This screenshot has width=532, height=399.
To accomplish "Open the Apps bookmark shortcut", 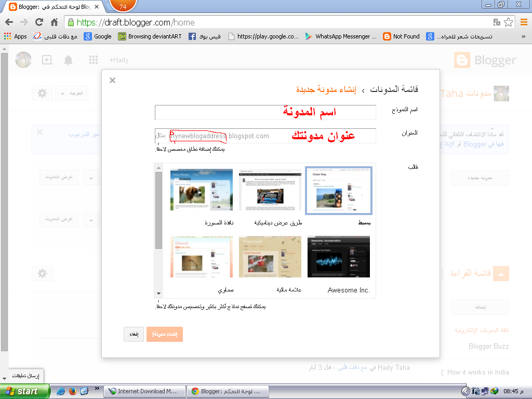I will coord(15,36).
